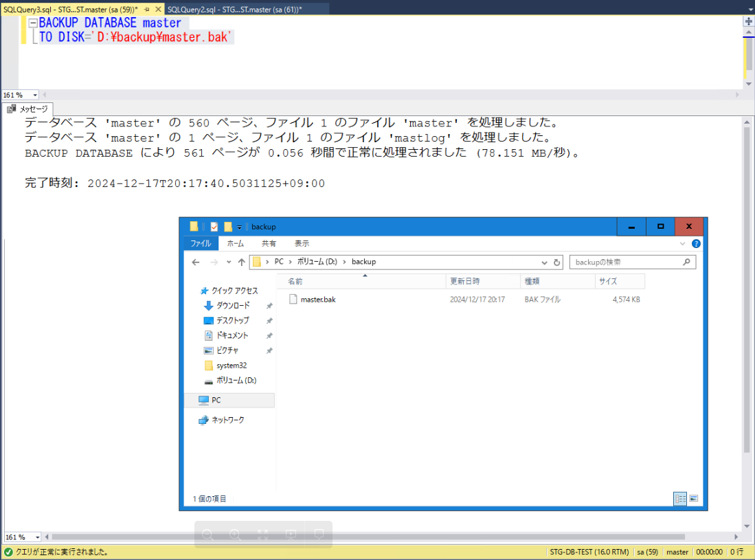Switch to details view layout icon

click(680, 499)
